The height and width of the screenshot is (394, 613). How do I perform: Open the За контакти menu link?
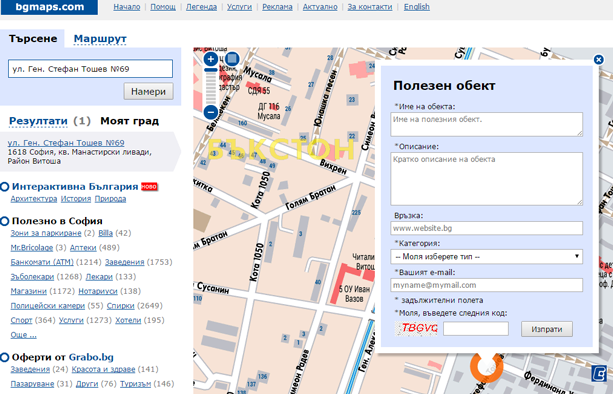[x=370, y=7]
